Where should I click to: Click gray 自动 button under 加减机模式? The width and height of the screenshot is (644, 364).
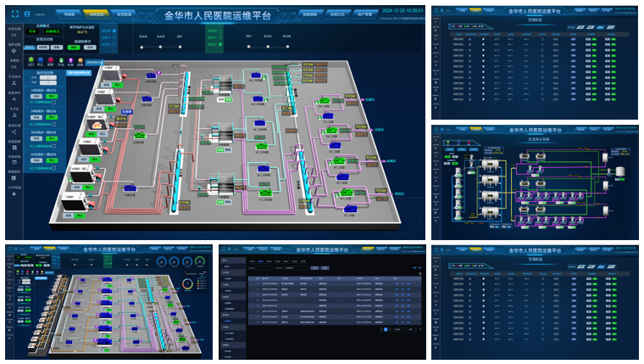pyautogui.click(x=90, y=48)
